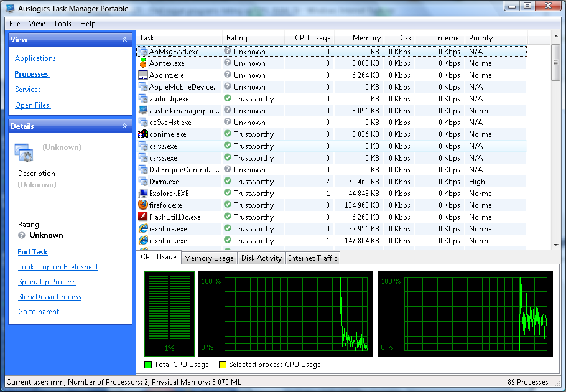
Task: Click the Go to parent link
Action: click(x=39, y=312)
